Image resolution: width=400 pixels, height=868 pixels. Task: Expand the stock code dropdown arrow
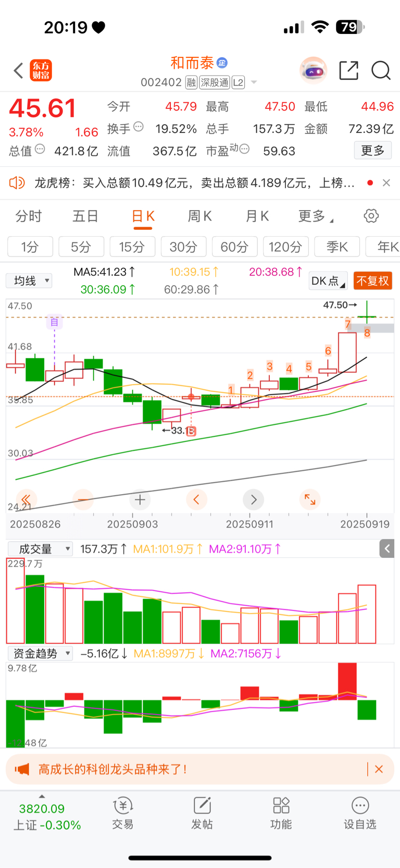[254, 82]
